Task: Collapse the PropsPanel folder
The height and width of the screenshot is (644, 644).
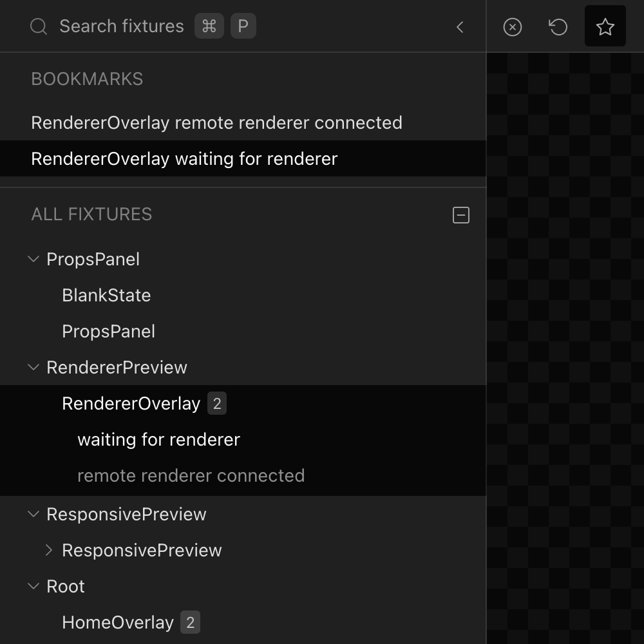Action: 33,260
